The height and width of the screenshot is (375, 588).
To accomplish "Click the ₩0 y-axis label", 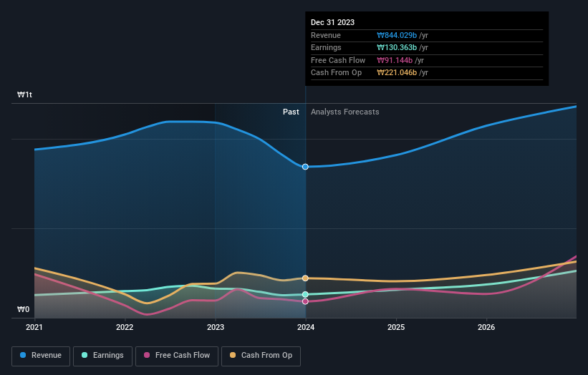I will (23, 309).
